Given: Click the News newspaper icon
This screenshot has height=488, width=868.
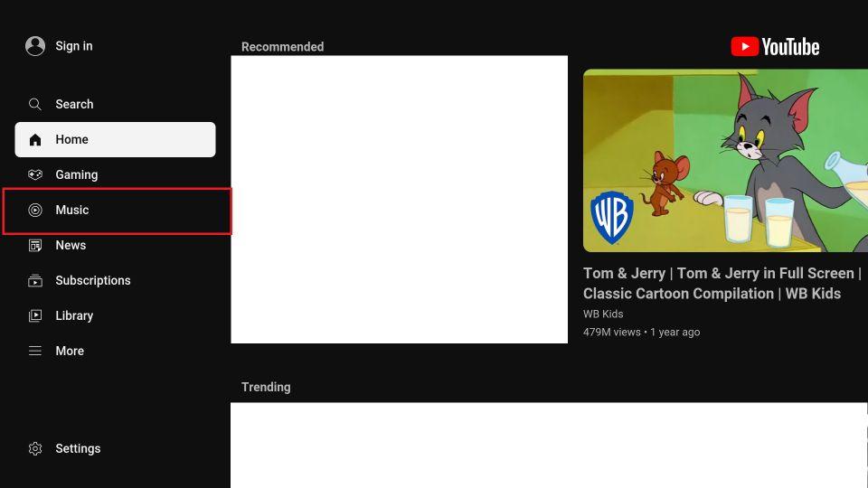Looking at the screenshot, I should [x=35, y=245].
